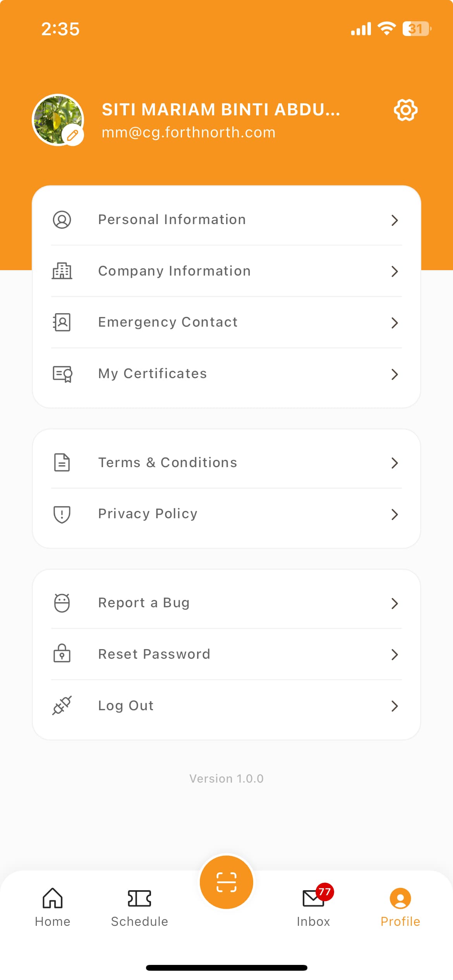Tap the pencil edit icon on avatar
The image size is (453, 980).
[73, 135]
